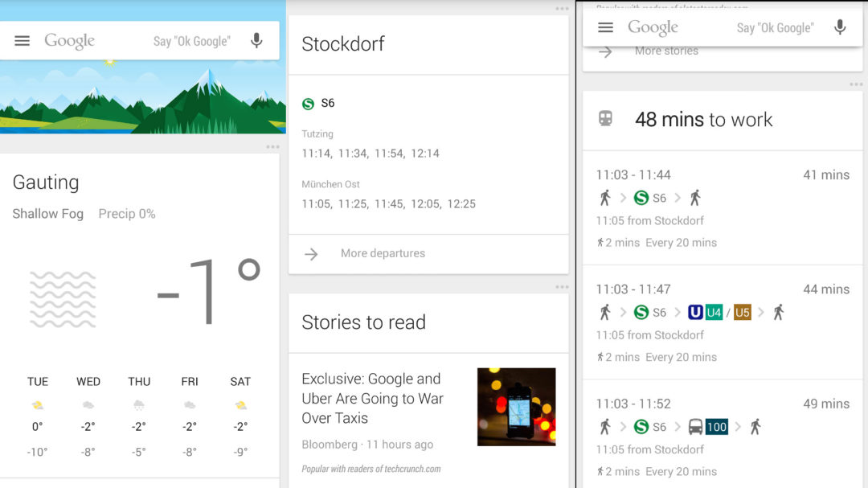Image resolution: width=868 pixels, height=488 pixels.
Task: Tap the current temperature -1°
Action: click(x=209, y=292)
